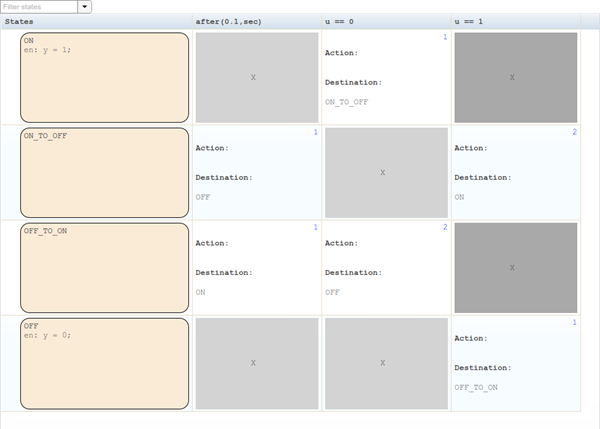Click Destination label in OFF row u == 1 cell
This screenshot has height=429, width=600.
click(483, 368)
